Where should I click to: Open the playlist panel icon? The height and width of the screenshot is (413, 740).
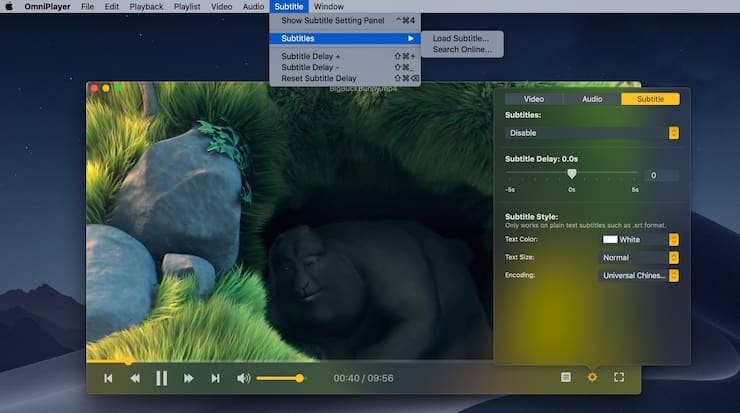(566, 377)
